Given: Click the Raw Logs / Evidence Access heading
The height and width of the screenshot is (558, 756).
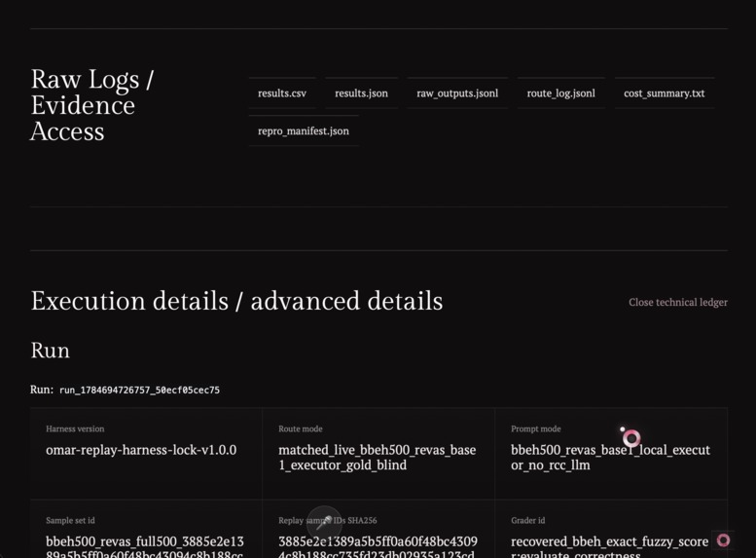Looking at the screenshot, I should pyautogui.click(x=91, y=105).
